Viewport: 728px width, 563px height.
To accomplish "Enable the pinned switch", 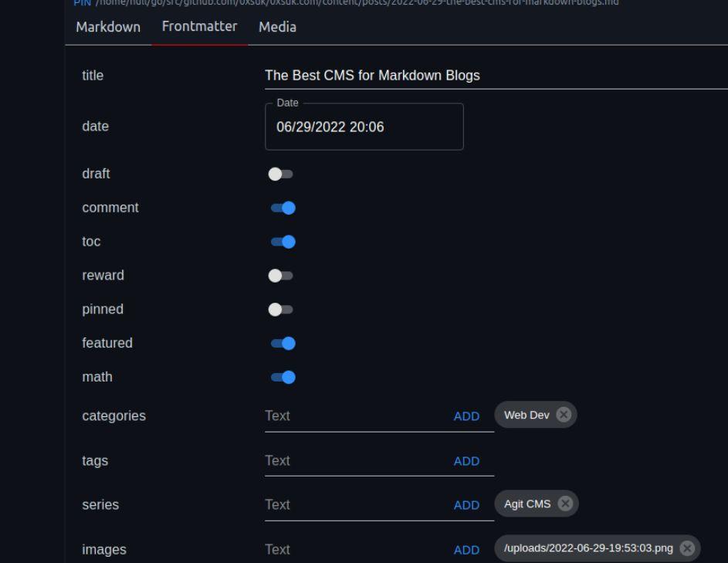I will 281,310.
